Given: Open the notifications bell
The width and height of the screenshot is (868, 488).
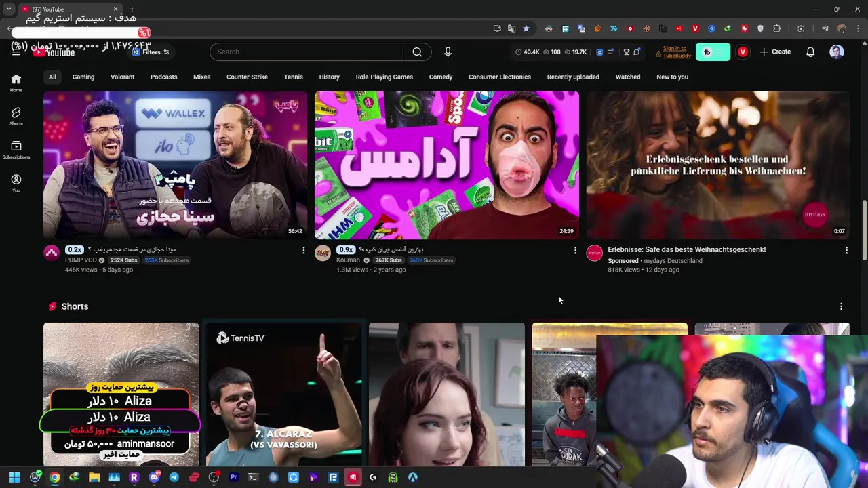Looking at the screenshot, I should coord(810,52).
